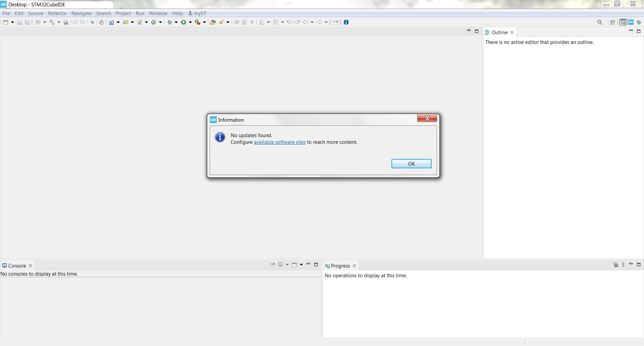Viewport: 644px width, 346px height.
Task: Click the New C source file icon
Action: (140, 22)
